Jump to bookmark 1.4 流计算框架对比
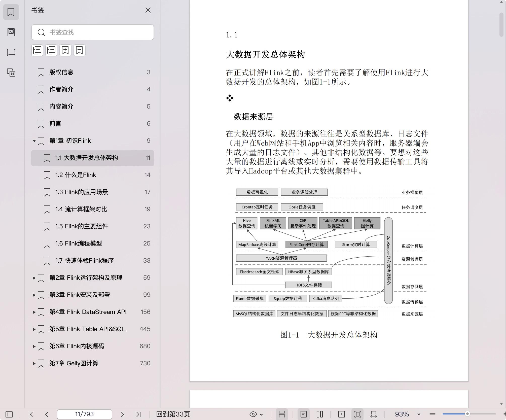This screenshot has height=420, width=506. click(x=93, y=209)
